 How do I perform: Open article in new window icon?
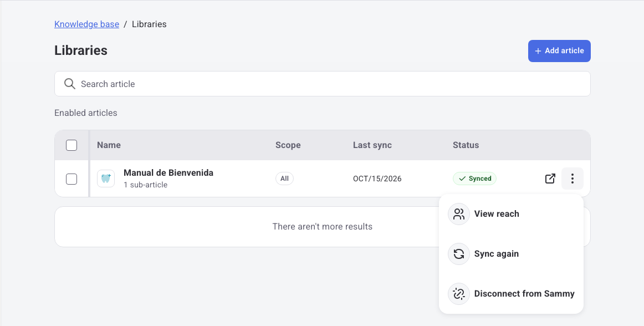point(550,179)
